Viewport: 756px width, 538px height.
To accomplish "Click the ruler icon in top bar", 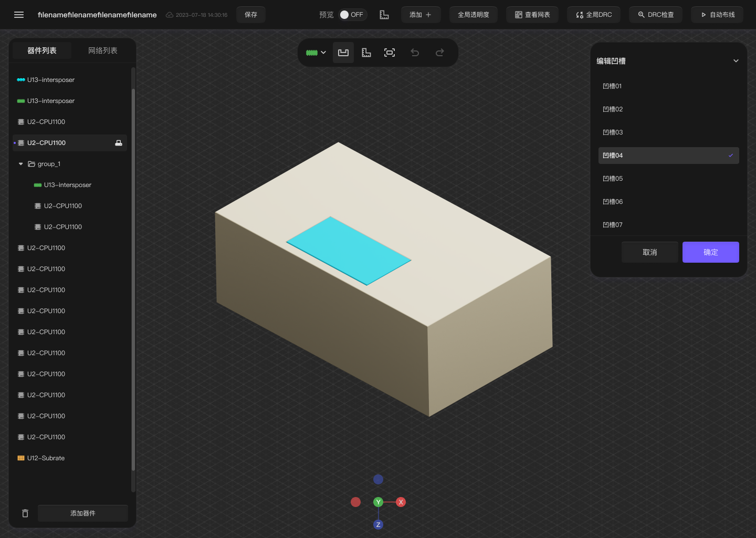I will [384, 15].
